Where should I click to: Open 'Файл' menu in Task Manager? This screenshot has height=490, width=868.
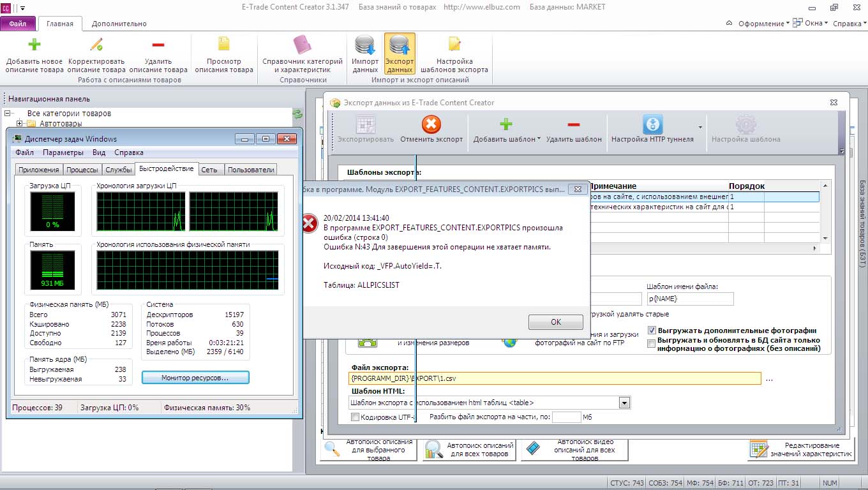(25, 152)
